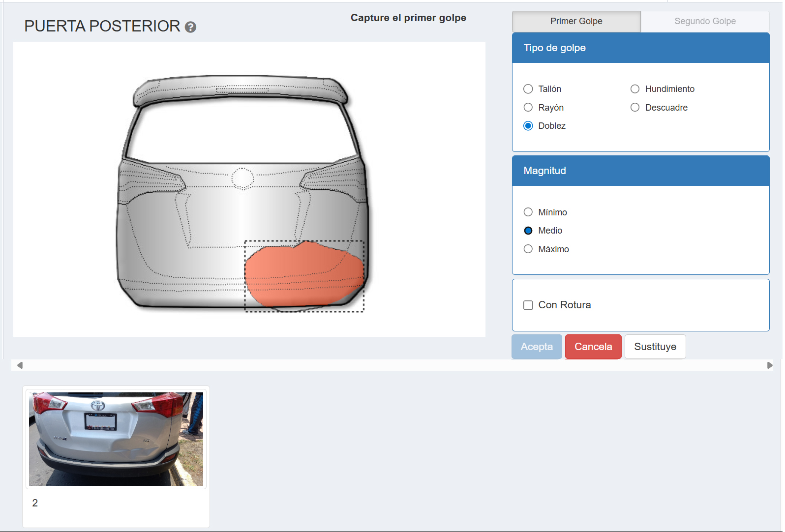Screen dimensions: 785x532
Task: Click the Sustituye button
Action: (x=655, y=347)
